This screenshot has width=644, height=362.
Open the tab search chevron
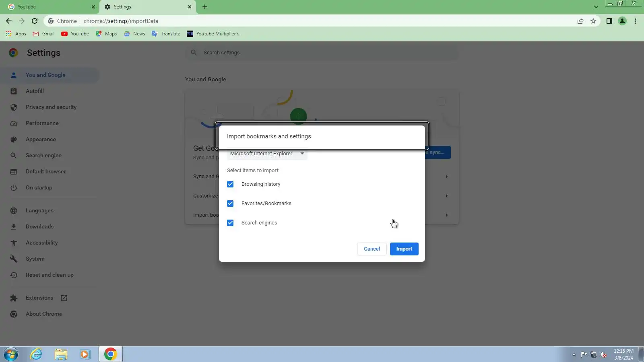click(x=596, y=7)
